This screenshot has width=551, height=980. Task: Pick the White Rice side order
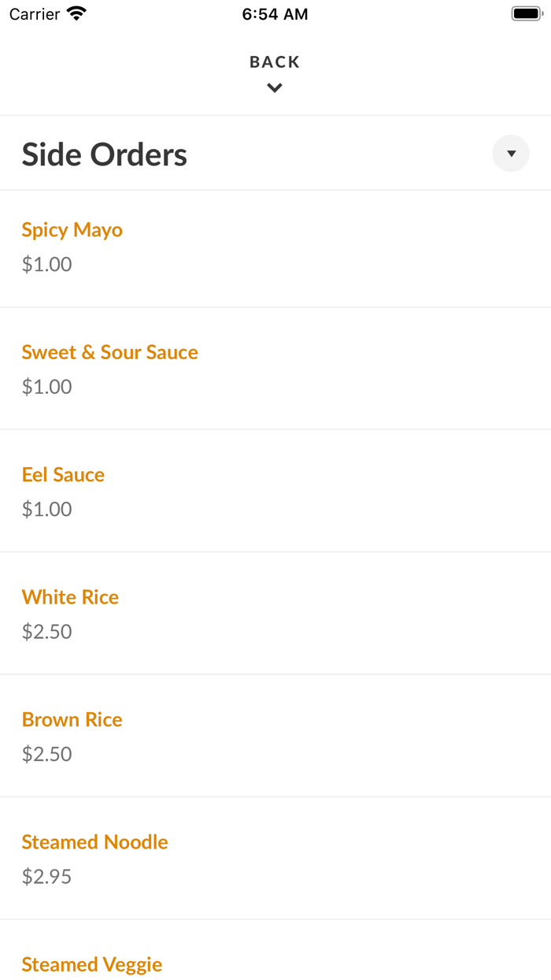click(70, 597)
